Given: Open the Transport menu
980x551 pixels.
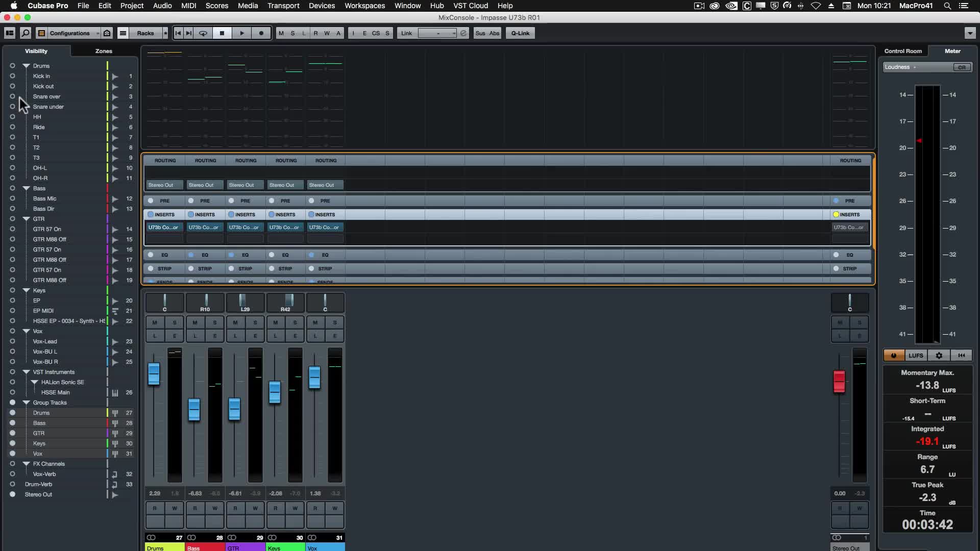Looking at the screenshot, I should click(283, 6).
